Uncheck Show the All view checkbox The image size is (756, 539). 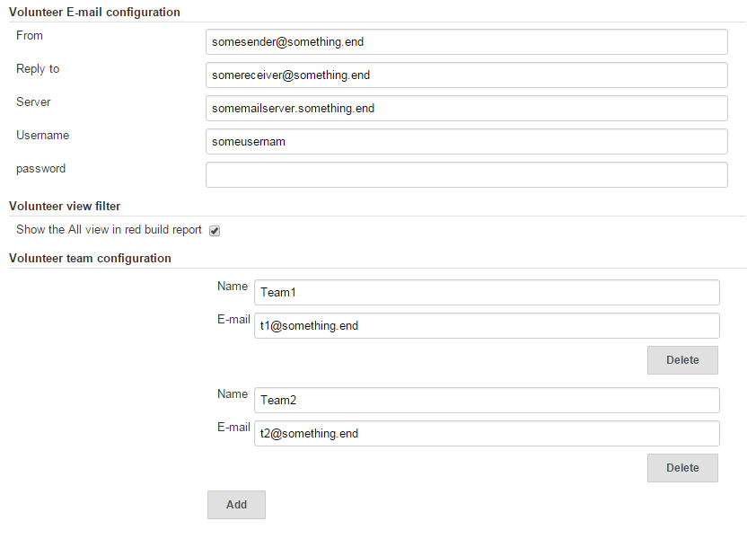(215, 231)
